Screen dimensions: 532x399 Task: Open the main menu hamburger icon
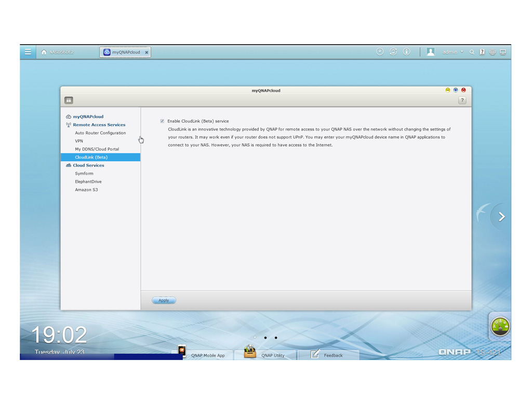pos(28,52)
